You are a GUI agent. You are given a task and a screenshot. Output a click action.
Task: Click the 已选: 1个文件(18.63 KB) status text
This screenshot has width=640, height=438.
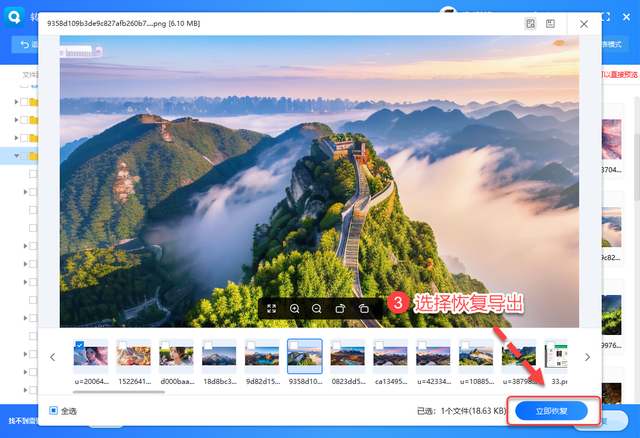coord(461,411)
